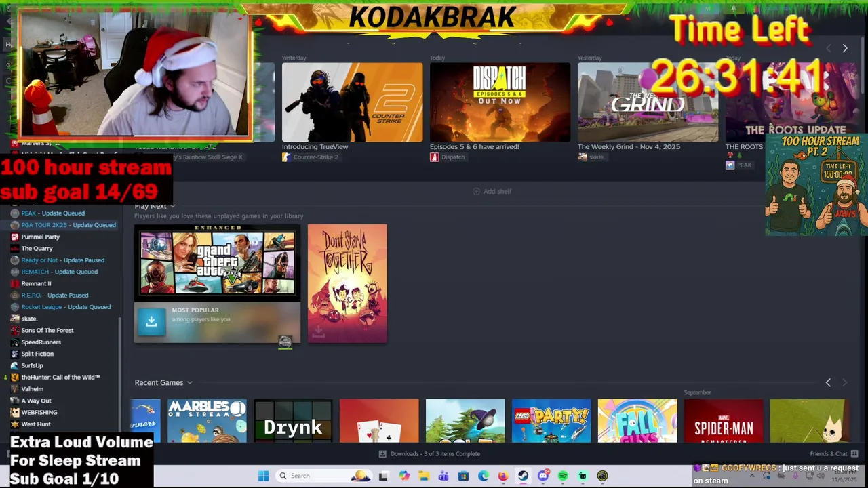This screenshot has width=868, height=488.
Task: Click the Rocket League game icon
Action: pos(15,307)
